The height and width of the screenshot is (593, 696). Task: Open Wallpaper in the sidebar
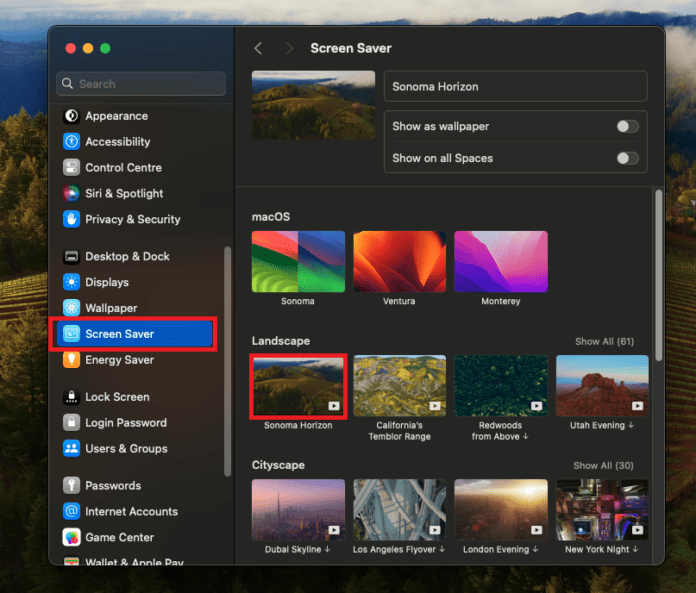(111, 308)
